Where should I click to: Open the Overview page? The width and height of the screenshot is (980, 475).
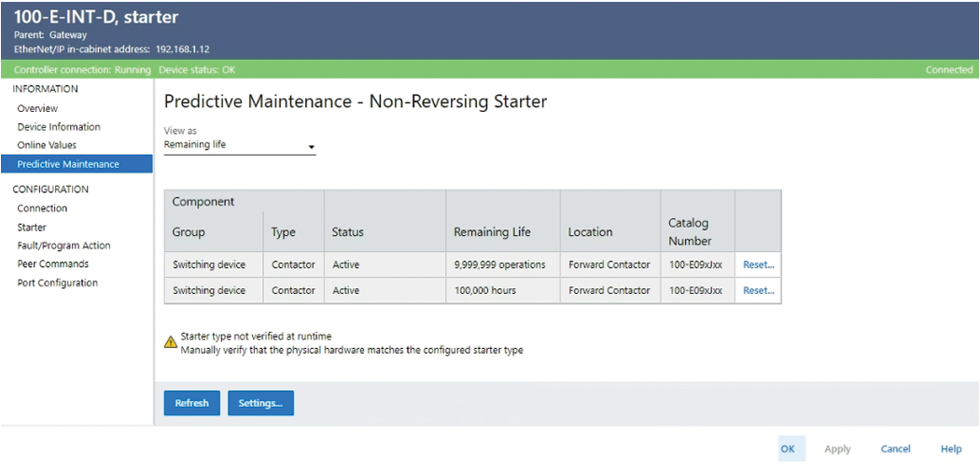[x=37, y=108]
